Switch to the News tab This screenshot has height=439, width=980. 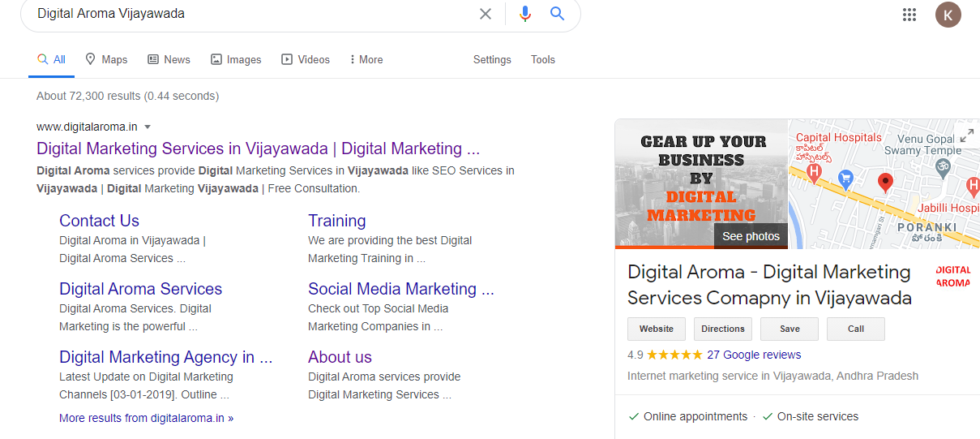169,59
